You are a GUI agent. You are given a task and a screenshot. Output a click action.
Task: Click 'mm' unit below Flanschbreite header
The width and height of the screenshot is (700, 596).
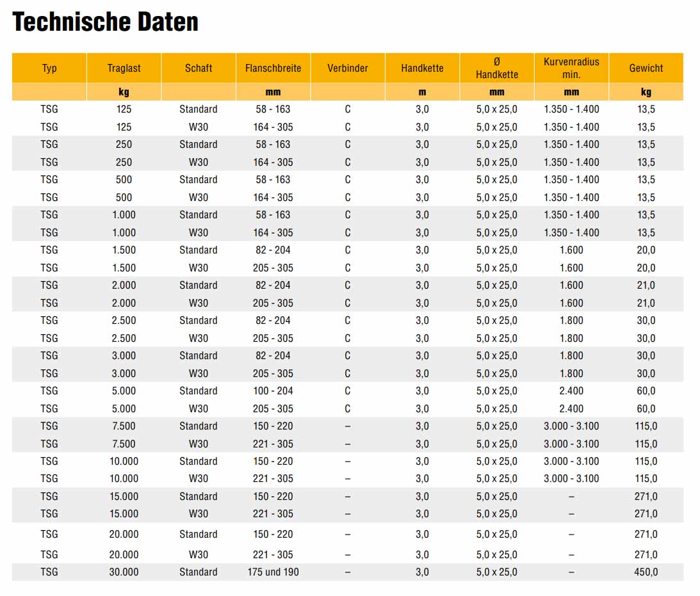tap(273, 92)
